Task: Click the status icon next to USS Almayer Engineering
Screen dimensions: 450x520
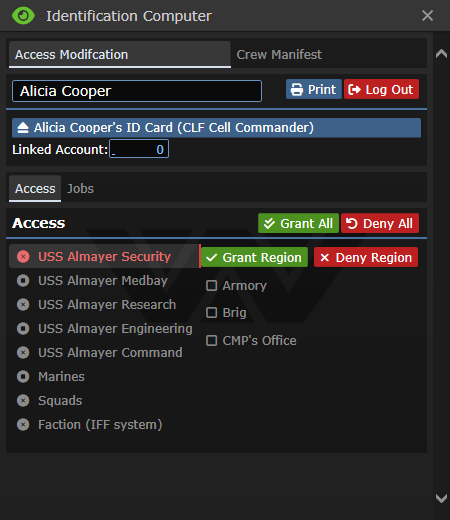Action: coord(23,329)
